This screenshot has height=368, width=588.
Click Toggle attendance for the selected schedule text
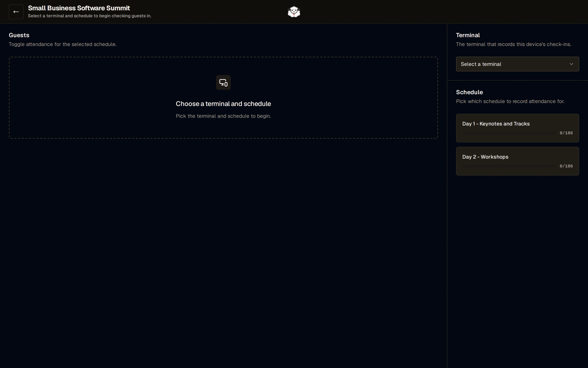[63, 44]
